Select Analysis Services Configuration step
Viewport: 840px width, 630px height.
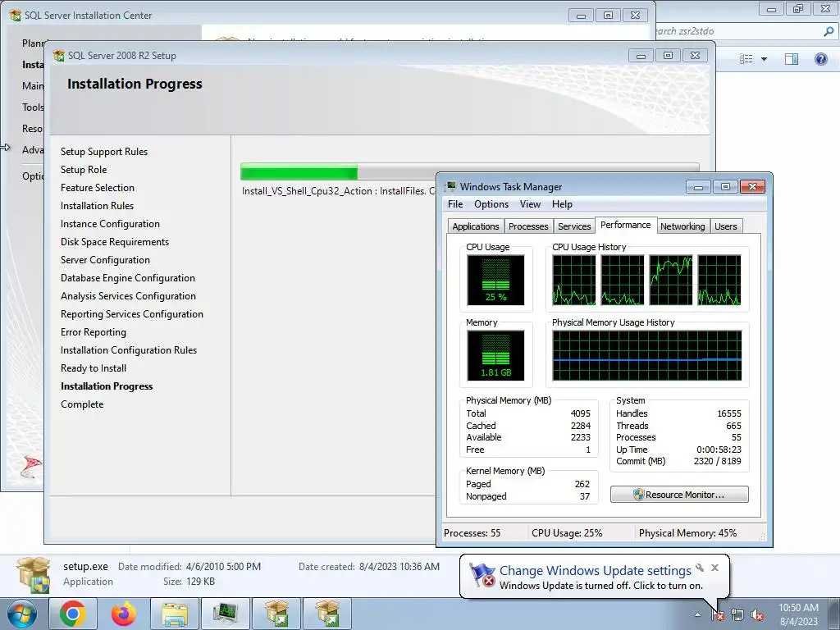[x=128, y=295]
